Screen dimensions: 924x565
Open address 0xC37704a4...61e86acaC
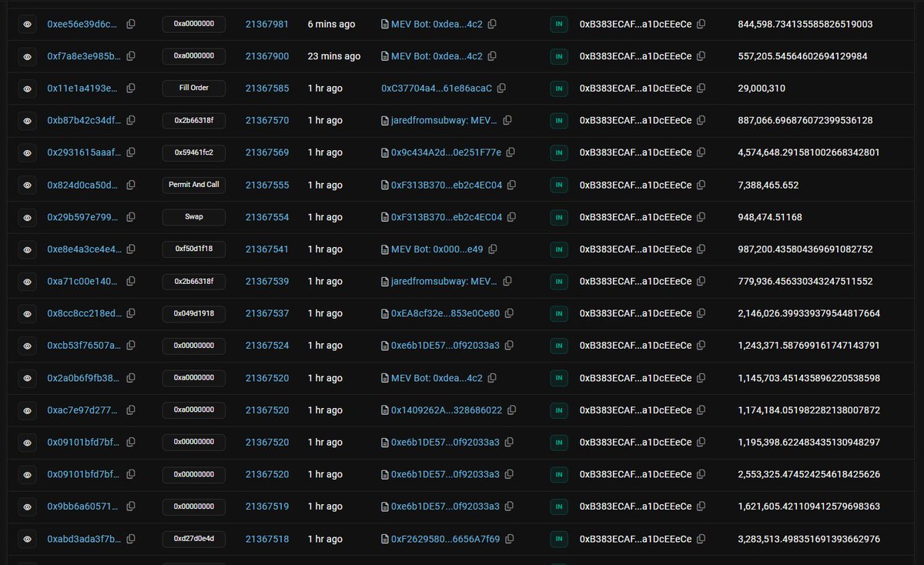(437, 89)
